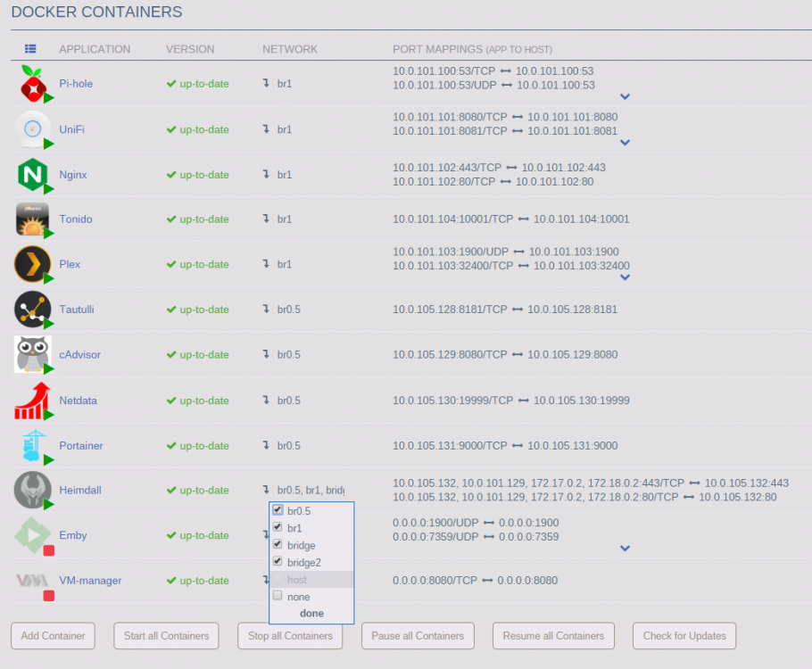Open the Plex container link

tap(70, 264)
